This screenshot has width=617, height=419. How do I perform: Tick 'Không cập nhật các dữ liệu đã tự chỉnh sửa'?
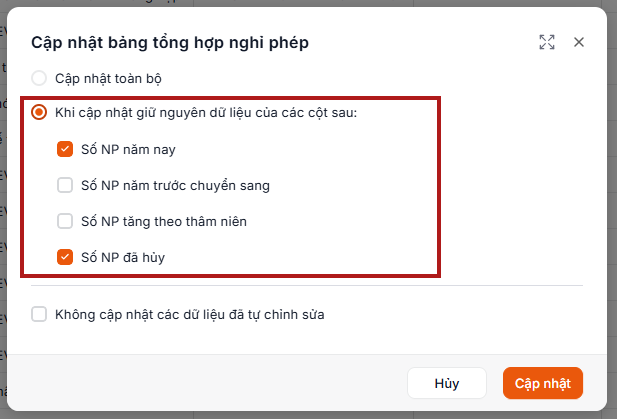(39, 314)
